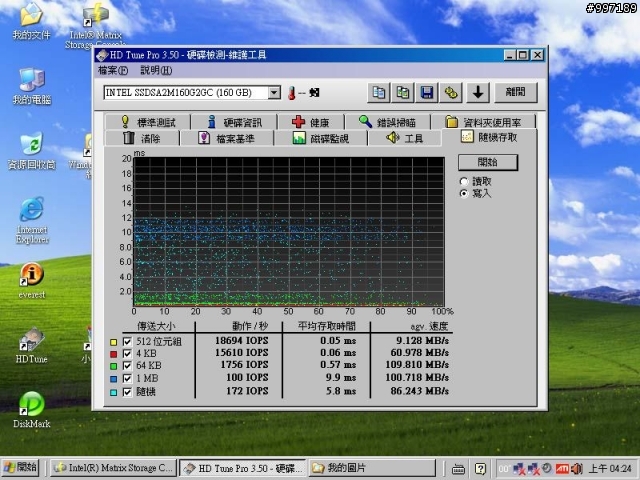The width and height of the screenshot is (640, 480).
Task: Click the help question mark taskbar icon
Action: click(481, 469)
